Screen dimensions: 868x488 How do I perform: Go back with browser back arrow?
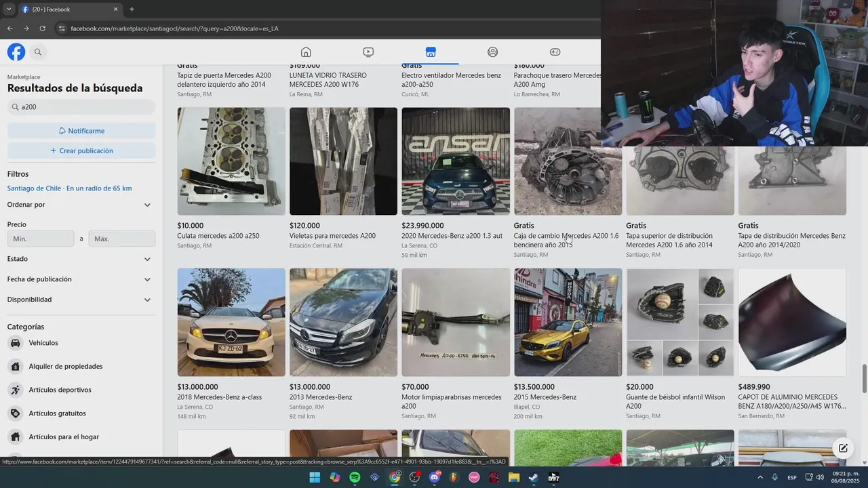pyautogui.click(x=9, y=28)
